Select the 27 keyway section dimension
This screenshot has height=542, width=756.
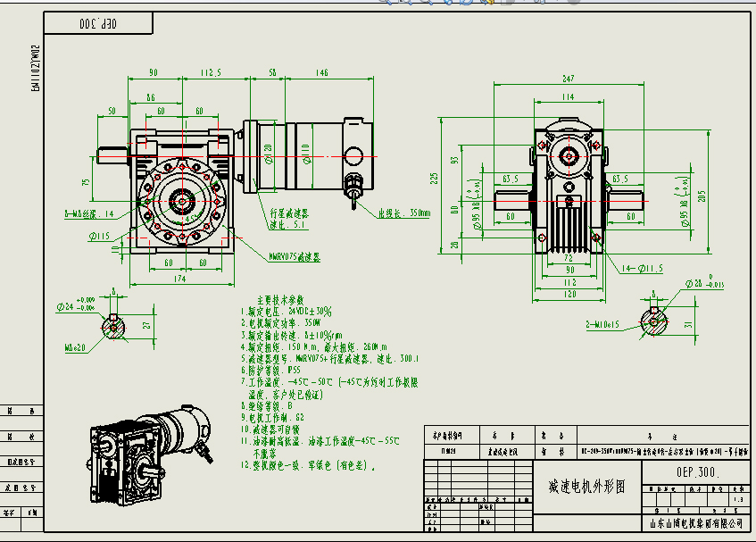point(146,326)
